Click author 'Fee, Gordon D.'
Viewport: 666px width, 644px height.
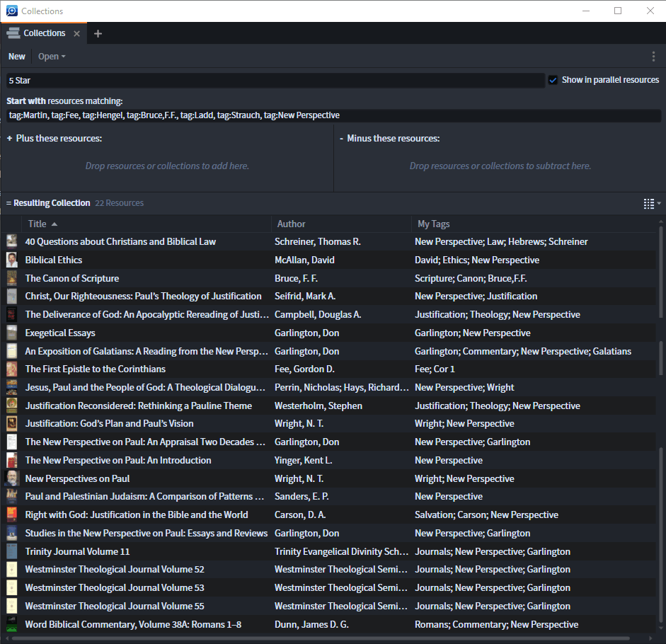304,369
